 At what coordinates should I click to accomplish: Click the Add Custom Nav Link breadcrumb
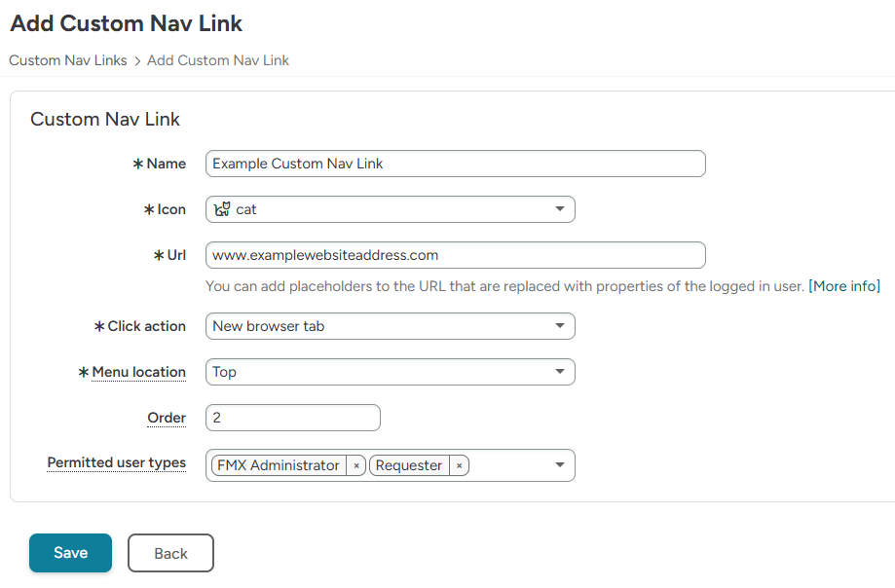coord(218,60)
